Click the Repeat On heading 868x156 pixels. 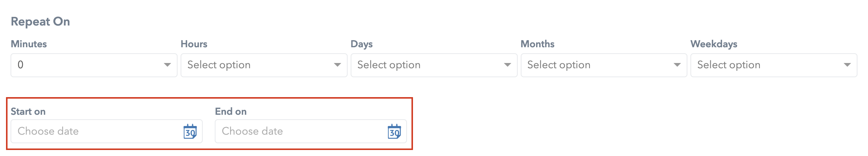tap(41, 21)
